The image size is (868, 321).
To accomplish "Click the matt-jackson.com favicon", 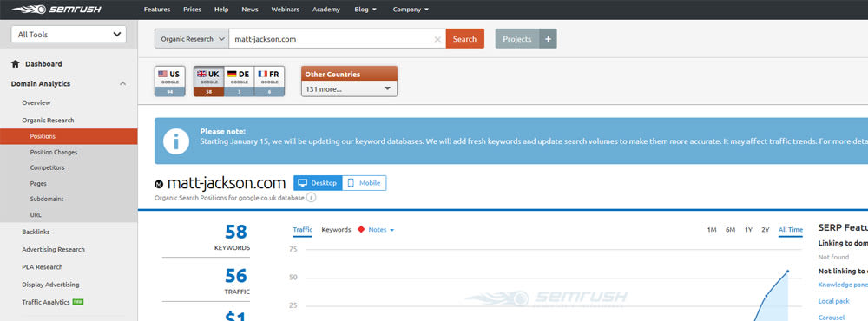I will 160,184.
